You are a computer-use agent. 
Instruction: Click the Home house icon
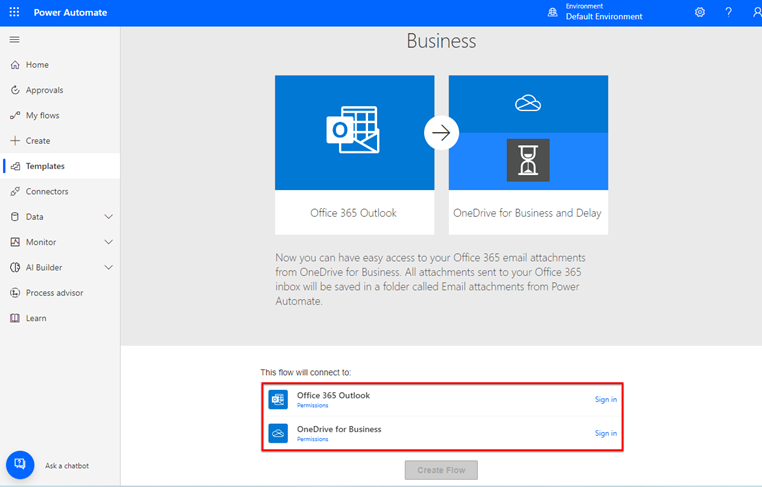coord(15,65)
